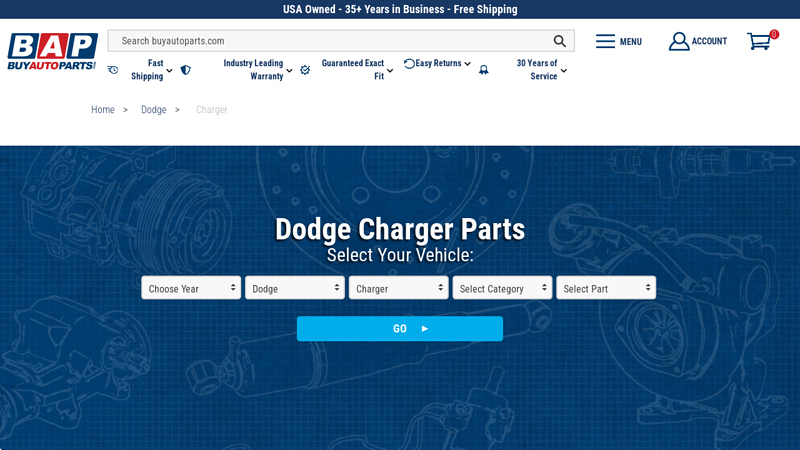Click the cart item count badge
This screenshot has height=450, width=800.
pyautogui.click(x=774, y=34)
